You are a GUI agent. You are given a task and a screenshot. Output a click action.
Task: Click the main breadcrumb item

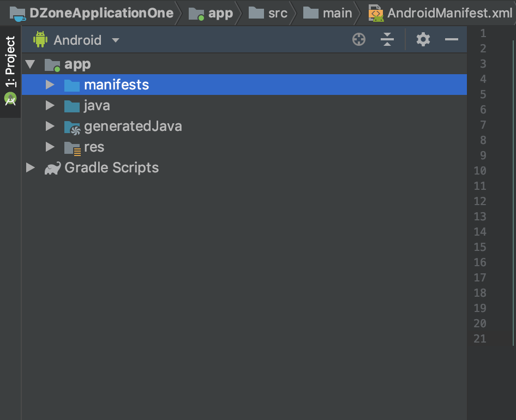click(x=337, y=13)
